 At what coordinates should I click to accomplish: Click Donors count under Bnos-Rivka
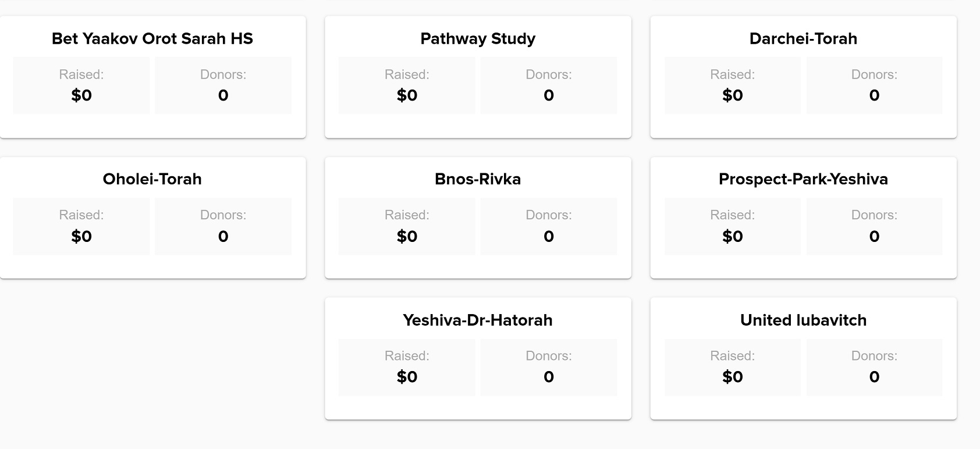[549, 236]
